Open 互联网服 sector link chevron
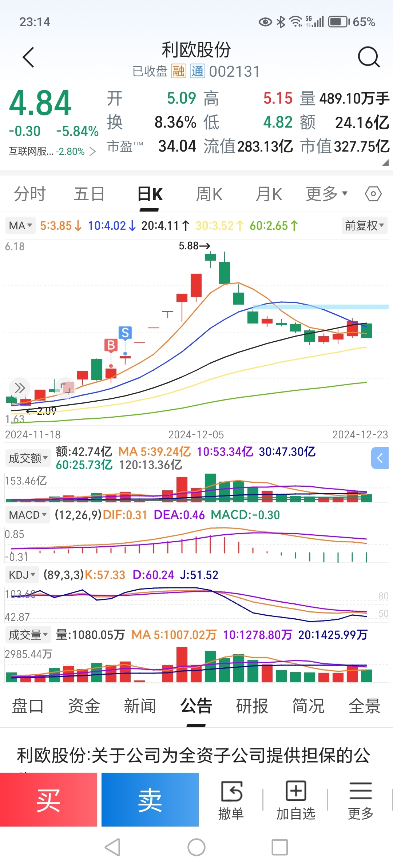This screenshot has width=393, height=868. click(x=92, y=151)
